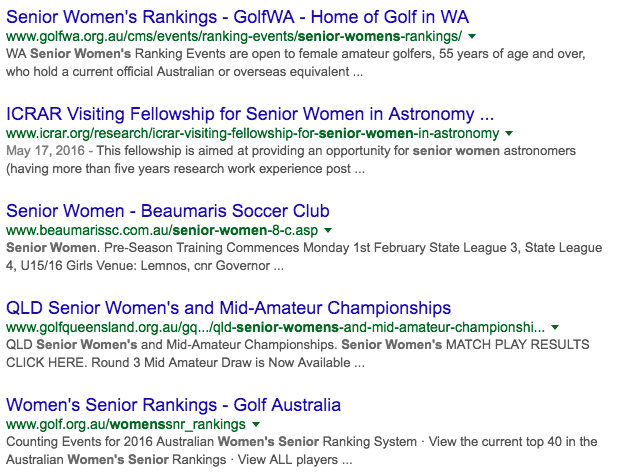
Task: Expand the dropdown arrow beside golfwa.org.au URL
Action: [472, 36]
